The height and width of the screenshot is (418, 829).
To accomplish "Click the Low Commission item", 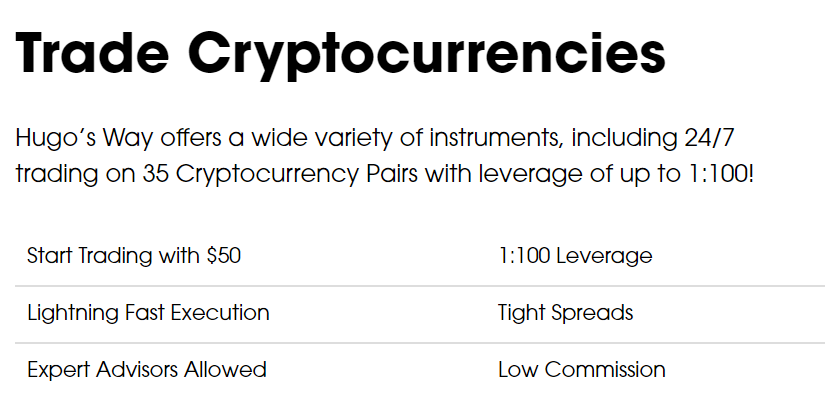I will click(582, 369).
